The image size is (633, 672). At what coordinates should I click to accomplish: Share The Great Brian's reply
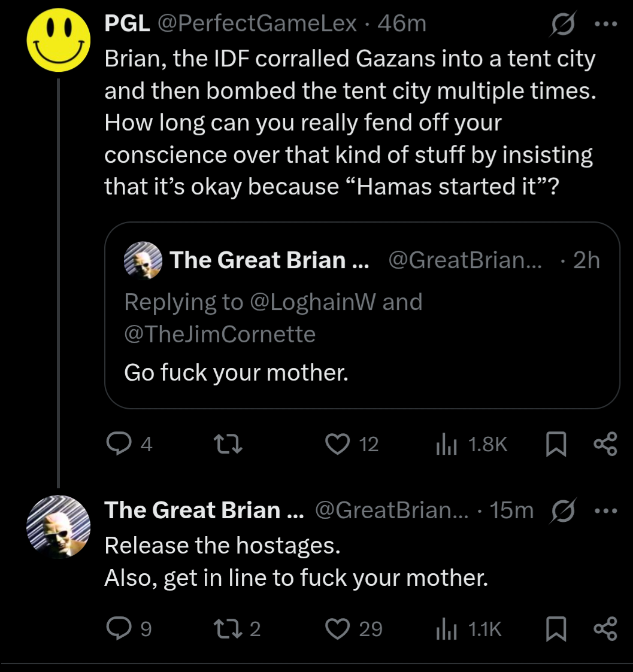pyautogui.click(x=604, y=628)
